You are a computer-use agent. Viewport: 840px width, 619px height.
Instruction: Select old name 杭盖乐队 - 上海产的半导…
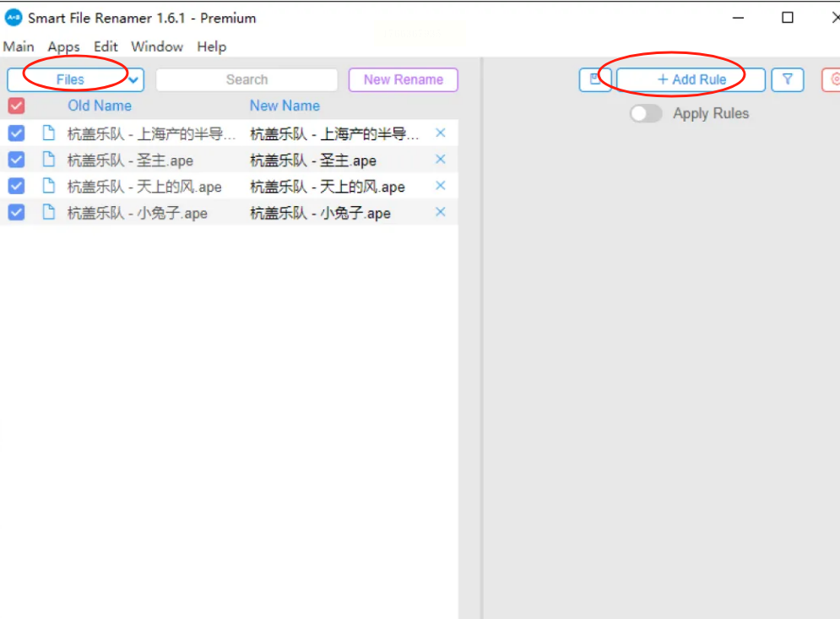[x=152, y=133]
